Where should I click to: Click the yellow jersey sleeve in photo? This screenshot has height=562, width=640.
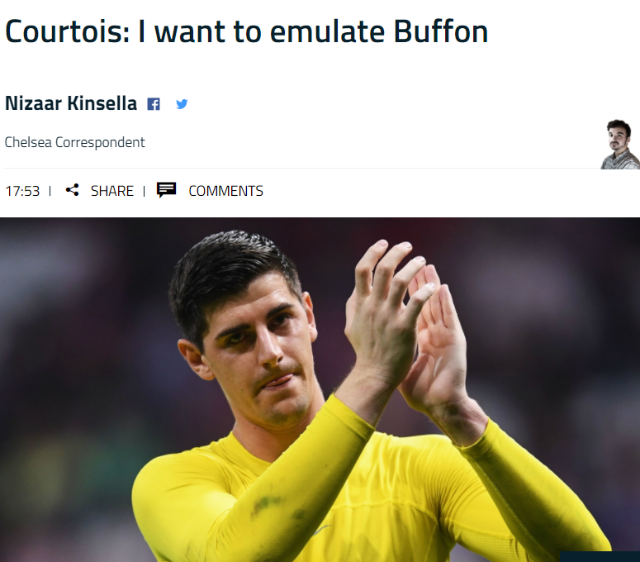[253, 473]
